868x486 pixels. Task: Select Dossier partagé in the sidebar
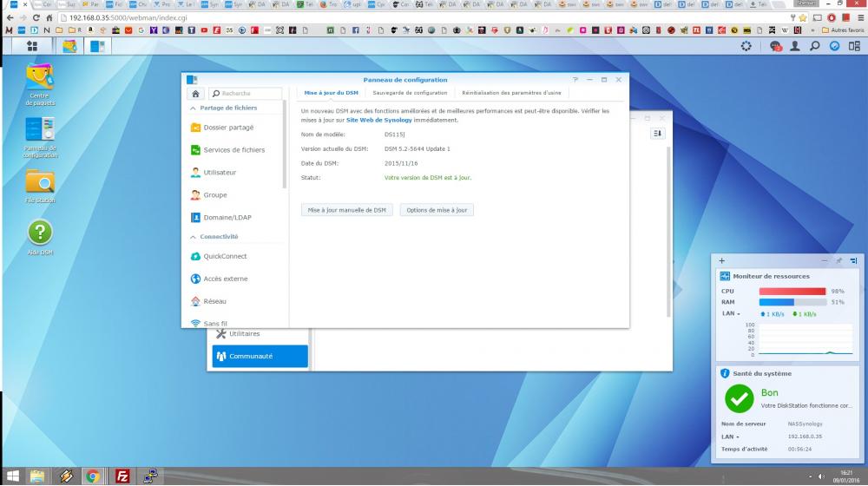(228, 128)
